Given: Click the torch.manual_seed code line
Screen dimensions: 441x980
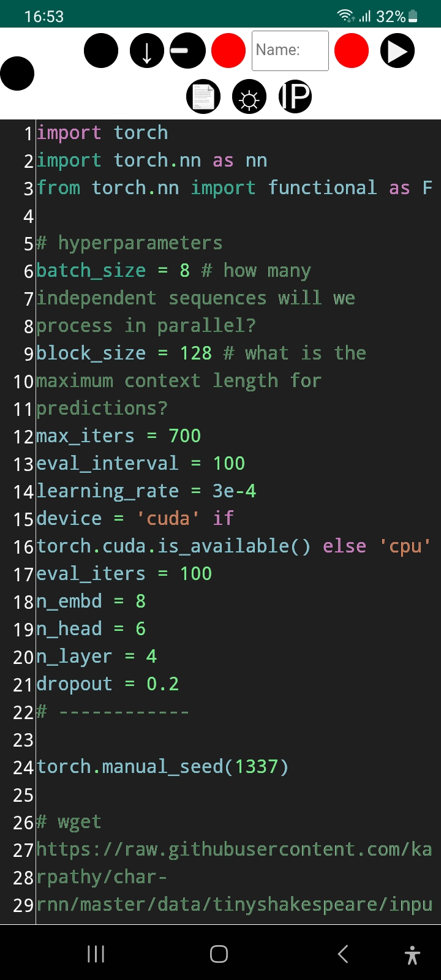Looking at the screenshot, I should (161, 766).
